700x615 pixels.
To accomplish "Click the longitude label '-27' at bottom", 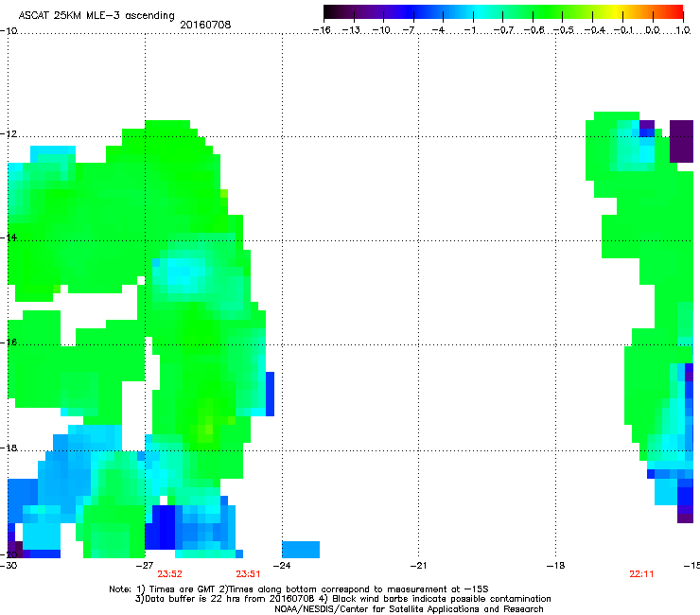I will pyautogui.click(x=144, y=566).
